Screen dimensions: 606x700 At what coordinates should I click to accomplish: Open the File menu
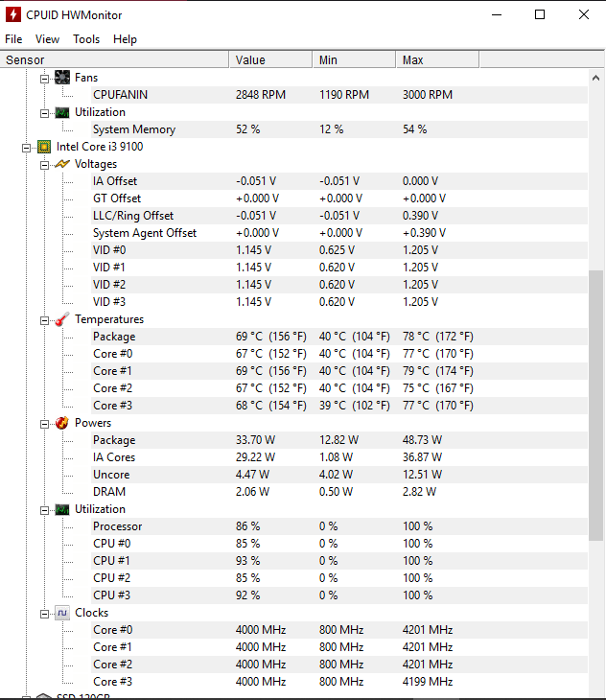point(13,39)
